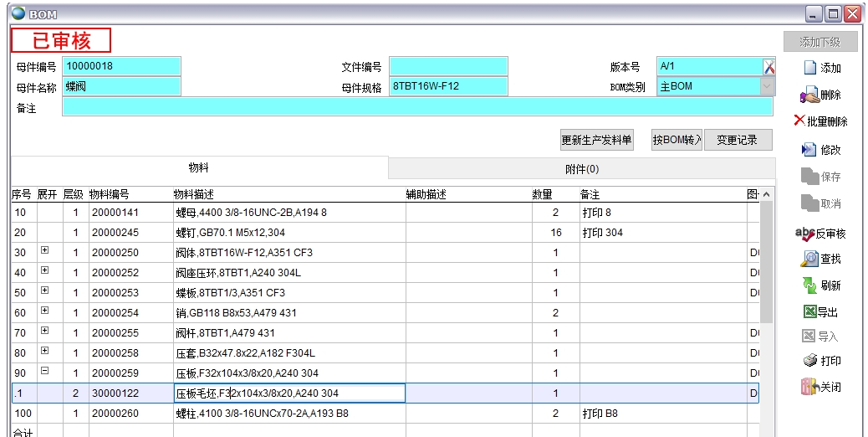Click the editing cell 压板毛坯,F32x104x3/8x20
The image size is (868, 437).
pyautogui.click(x=289, y=393)
